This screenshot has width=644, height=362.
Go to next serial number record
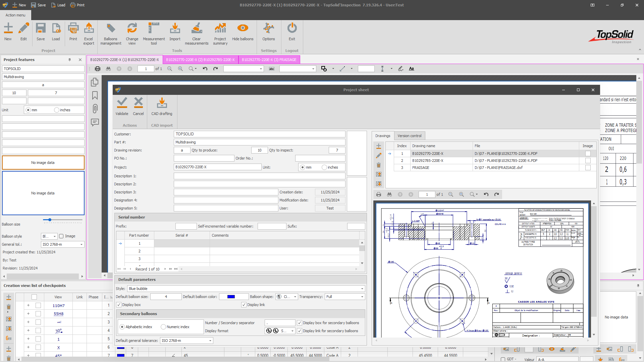click(165, 269)
